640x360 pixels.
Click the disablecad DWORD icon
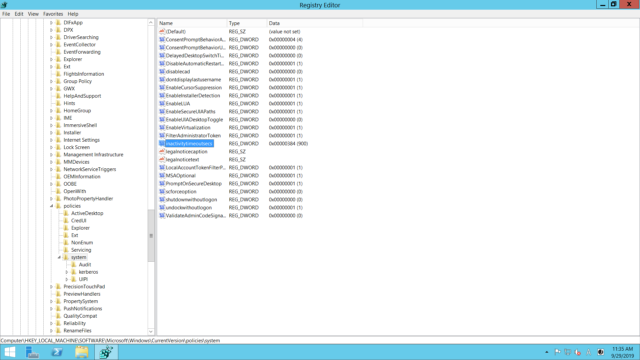click(x=162, y=71)
